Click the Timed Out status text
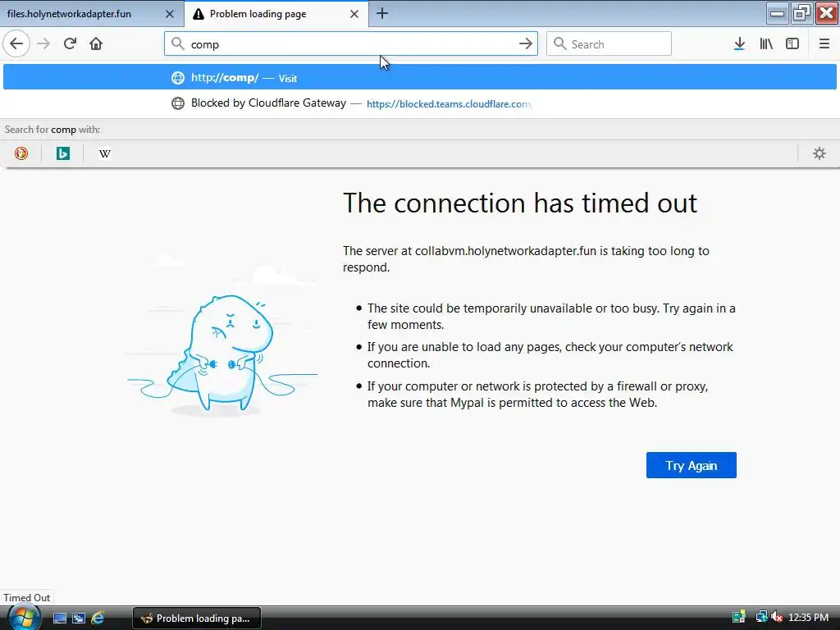The width and height of the screenshot is (840, 630). 26,597
